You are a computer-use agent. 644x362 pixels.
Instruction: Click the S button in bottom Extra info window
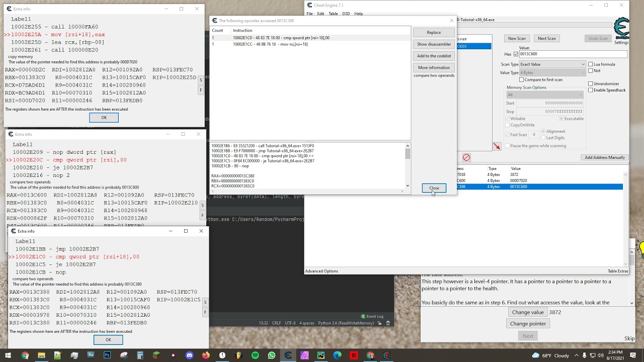[205, 302]
